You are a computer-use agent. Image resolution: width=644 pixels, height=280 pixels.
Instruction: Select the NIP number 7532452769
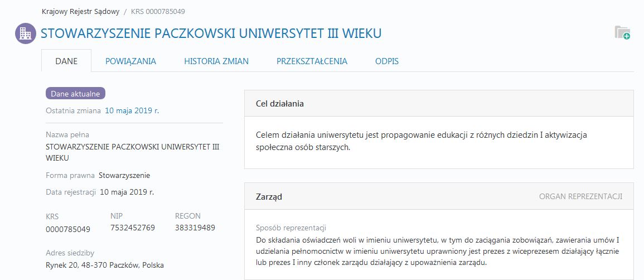133,228
